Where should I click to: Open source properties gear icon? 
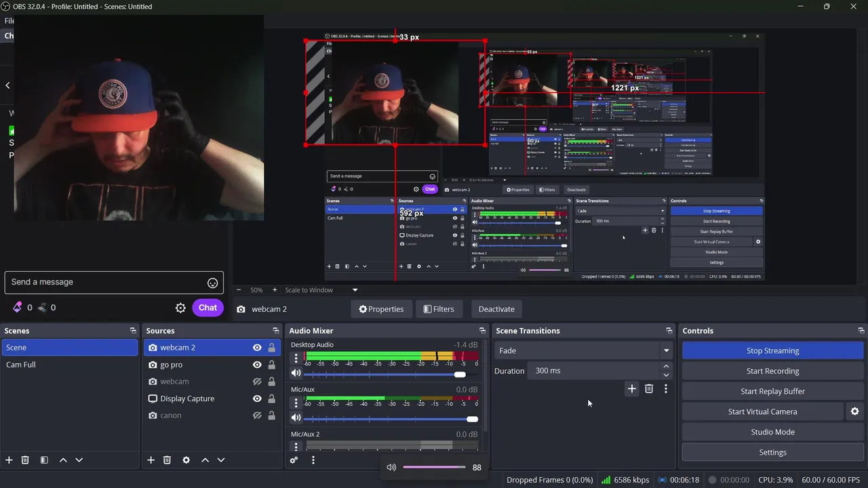[186, 460]
